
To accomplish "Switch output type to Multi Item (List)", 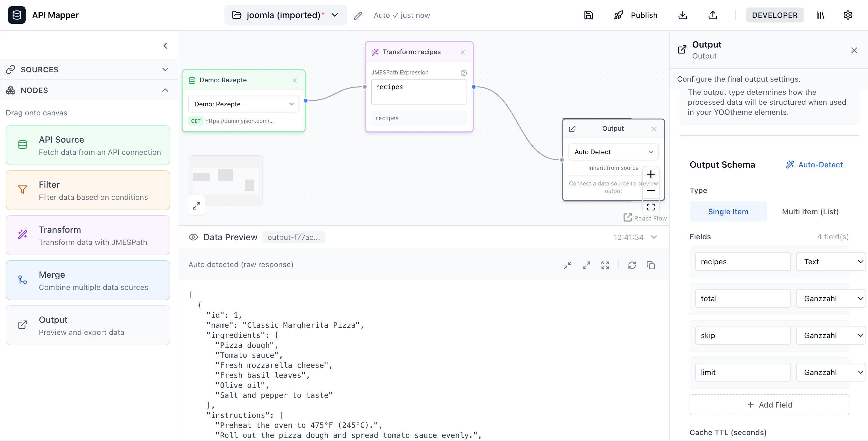I will pos(810,211).
